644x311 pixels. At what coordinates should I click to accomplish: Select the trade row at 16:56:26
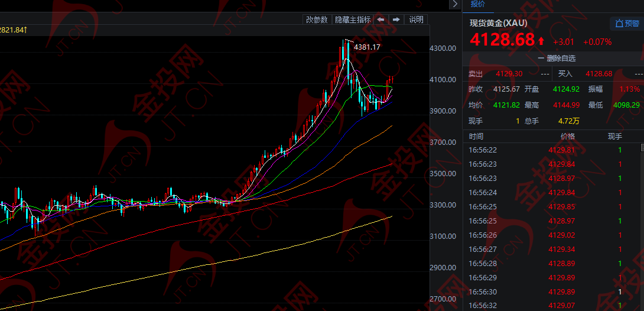click(552, 235)
